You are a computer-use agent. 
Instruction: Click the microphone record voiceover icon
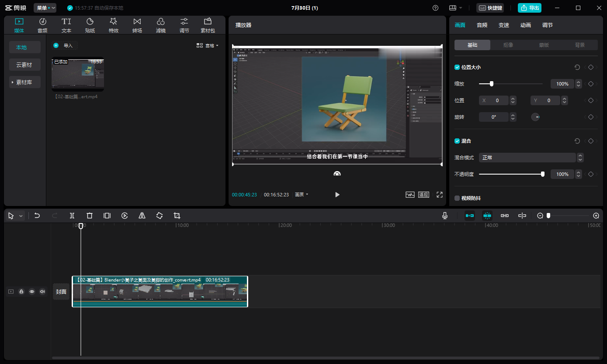tap(445, 216)
